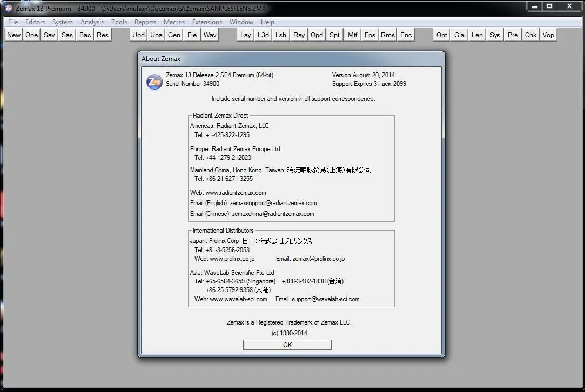Image resolution: width=585 pixels, height=392 pixels.
Task: Click the Vop toolbar button
Action: tap(548, 35)
